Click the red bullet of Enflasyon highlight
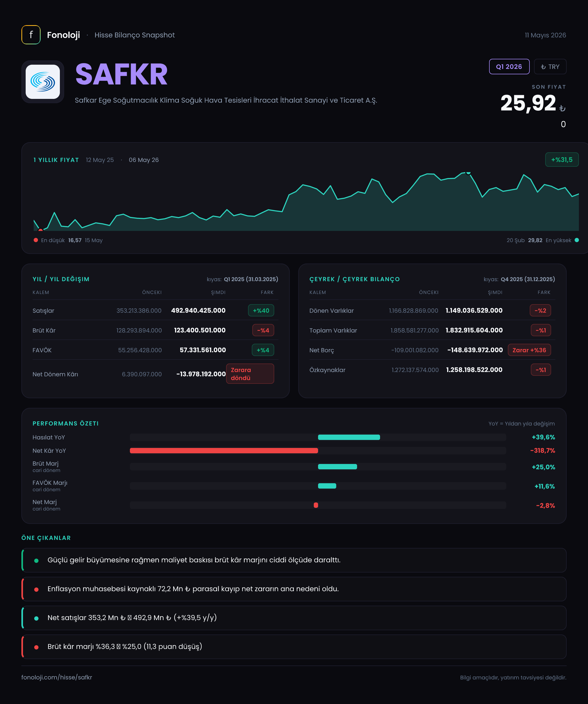This screenshot has width=588, height=704. [x=36, y=589]
